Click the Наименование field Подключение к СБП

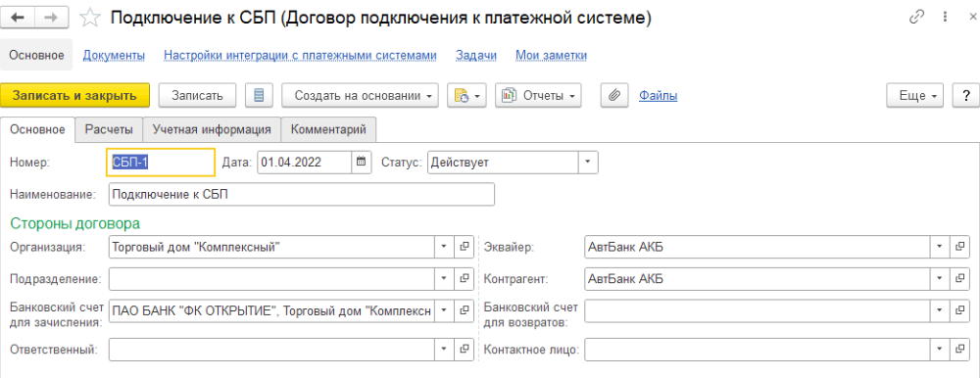(x=301, y=194)
